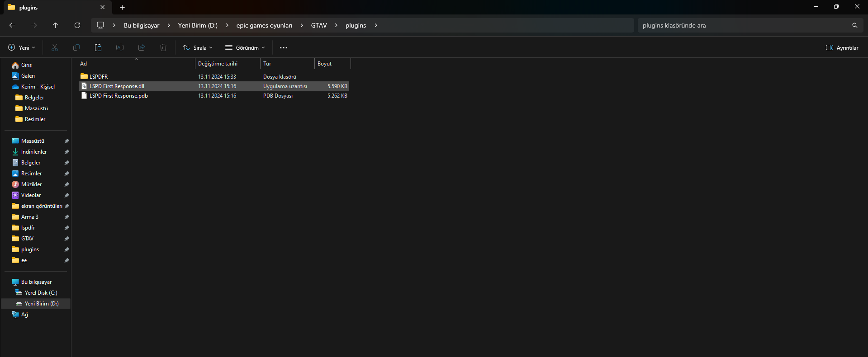Navigate to Yeni Birim (D:) breadcrumb
868x357 pixels.
[198, 25]
